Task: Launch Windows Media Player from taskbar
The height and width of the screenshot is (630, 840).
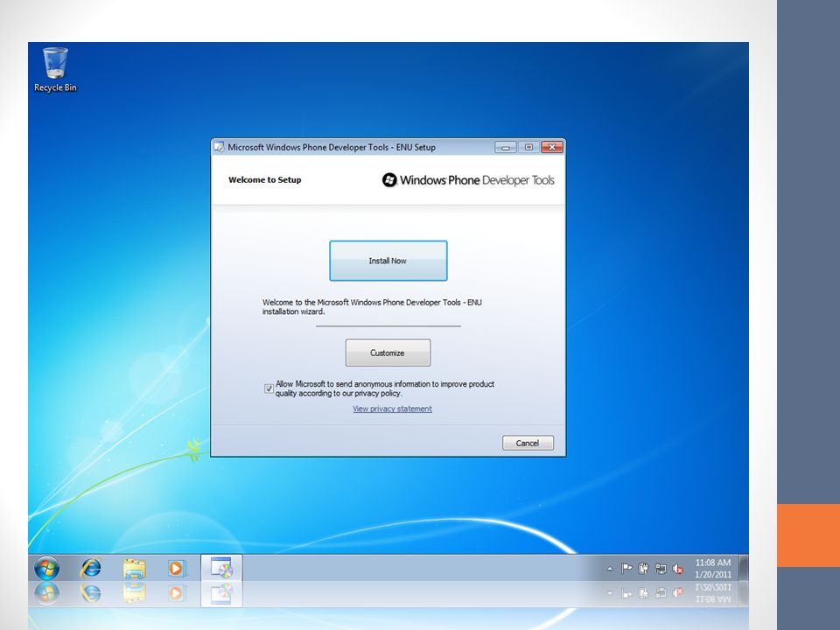Action: (176, 568)
